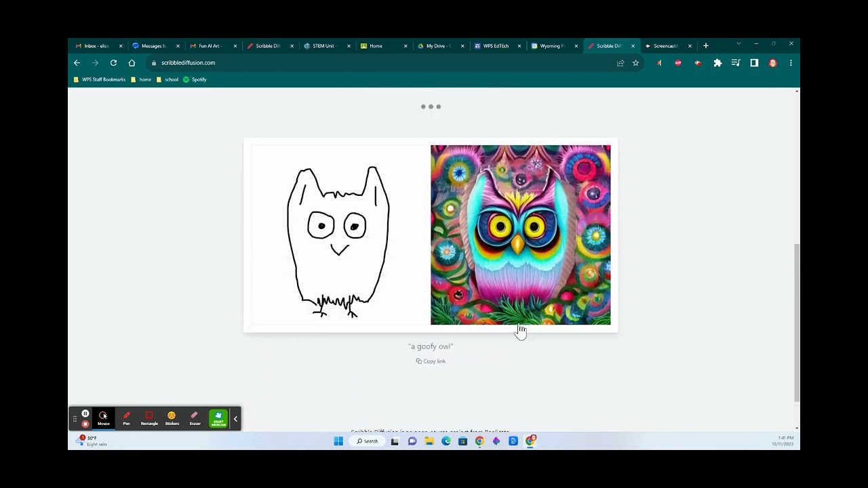This screenshot has width=868, height=488.
Task: Select the Rectangle annotation tool
Action: [149, 418]
